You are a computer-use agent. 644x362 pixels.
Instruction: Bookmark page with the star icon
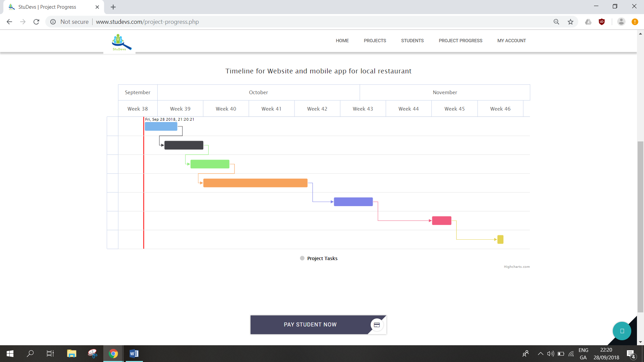tap(570, 22)
